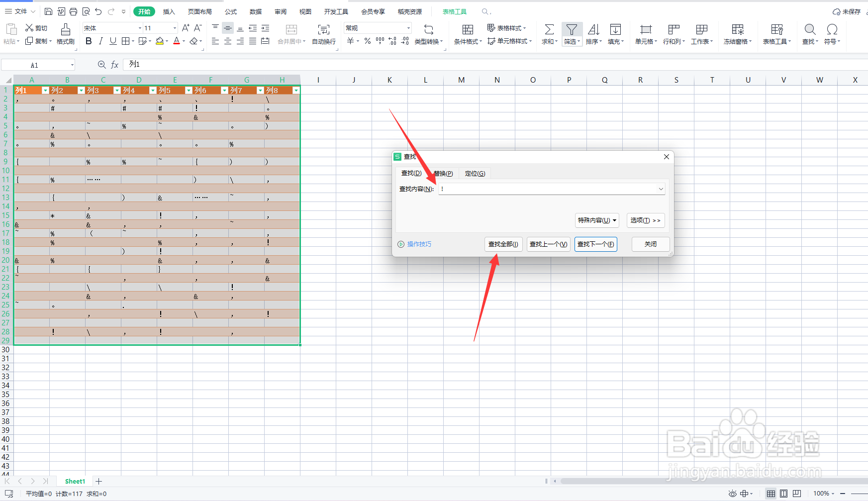868x501 pixels.
Task: Open the File (文件) menu
Action: pos(20,11)
